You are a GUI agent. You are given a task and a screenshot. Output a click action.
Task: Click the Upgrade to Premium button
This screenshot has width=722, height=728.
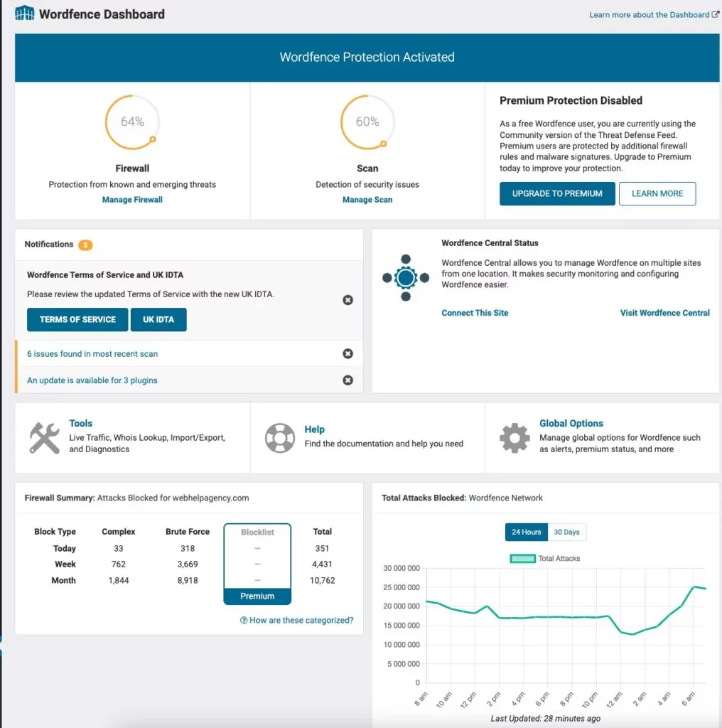pyautogui.click(x=556, y=193)
